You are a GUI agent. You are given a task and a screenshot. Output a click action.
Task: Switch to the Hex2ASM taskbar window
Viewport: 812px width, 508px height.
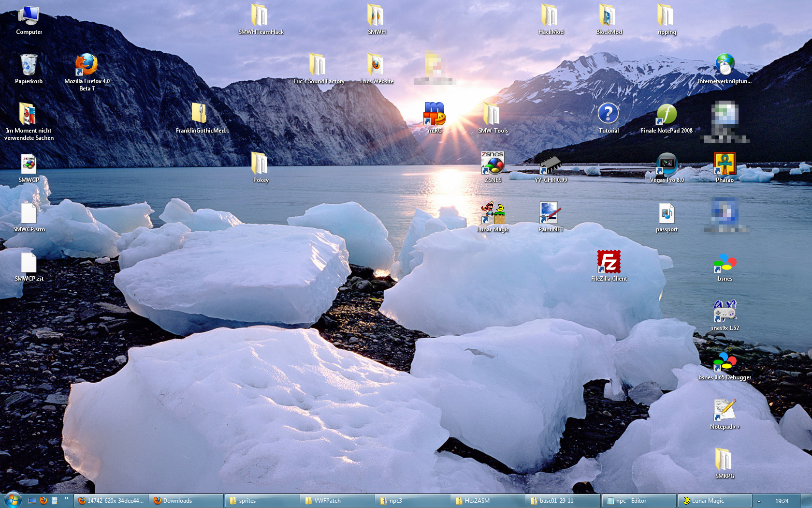(488, 501)
